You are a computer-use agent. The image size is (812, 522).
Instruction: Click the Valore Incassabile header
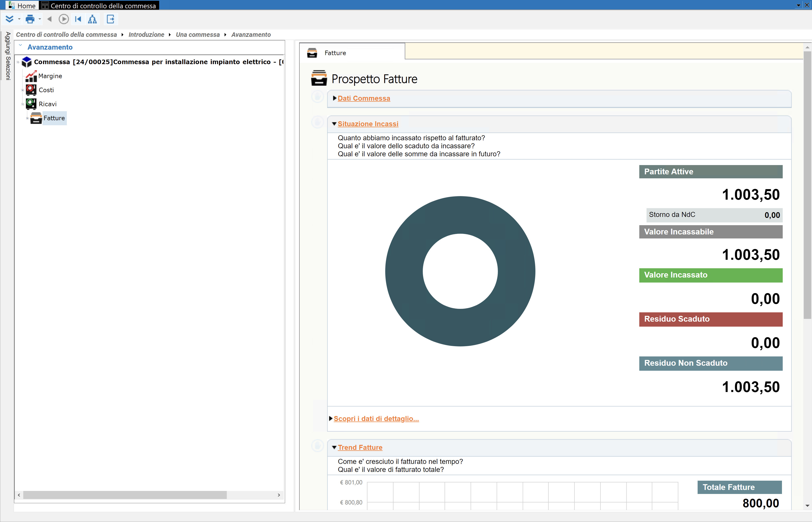pyautogui.click(x=711, y=232)
